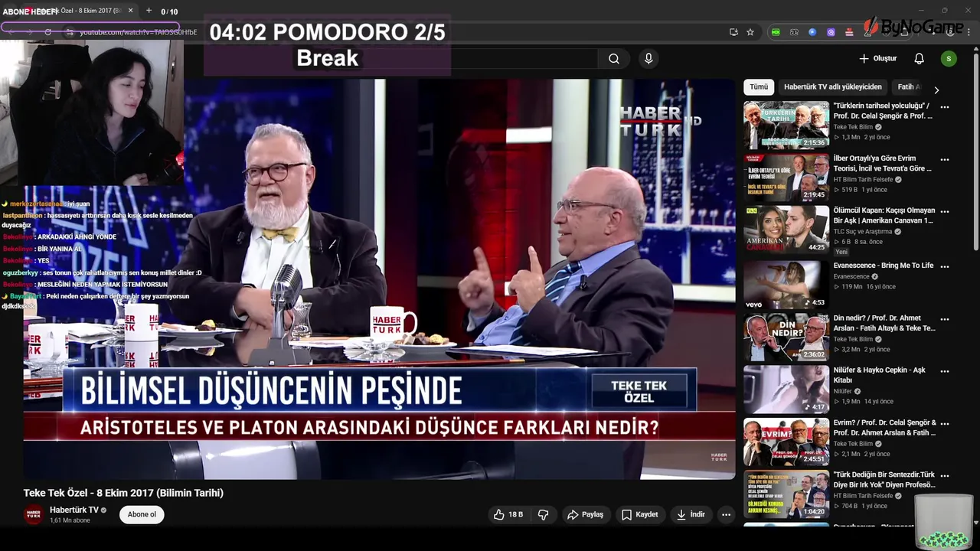Open Evanescence Bring Me To Life title
The width and height of the screenshot is (980, 551).
coord(884,266)
